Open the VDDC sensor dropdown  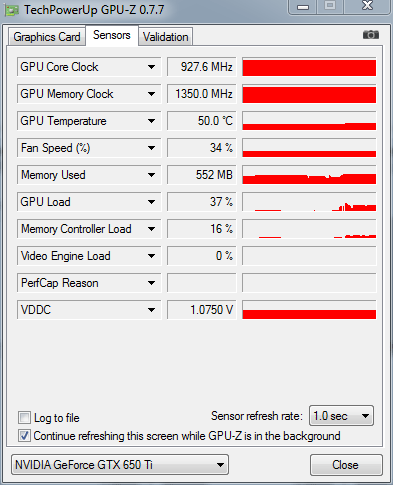[x=151, y=310]
